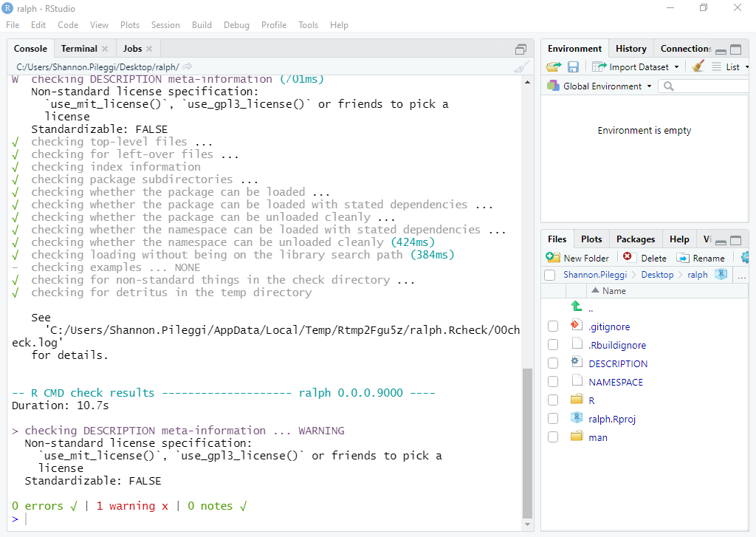Click the More gear icon in Files
Image resolution: width=756 pixels, height=537 pixels.
(746, 258)
